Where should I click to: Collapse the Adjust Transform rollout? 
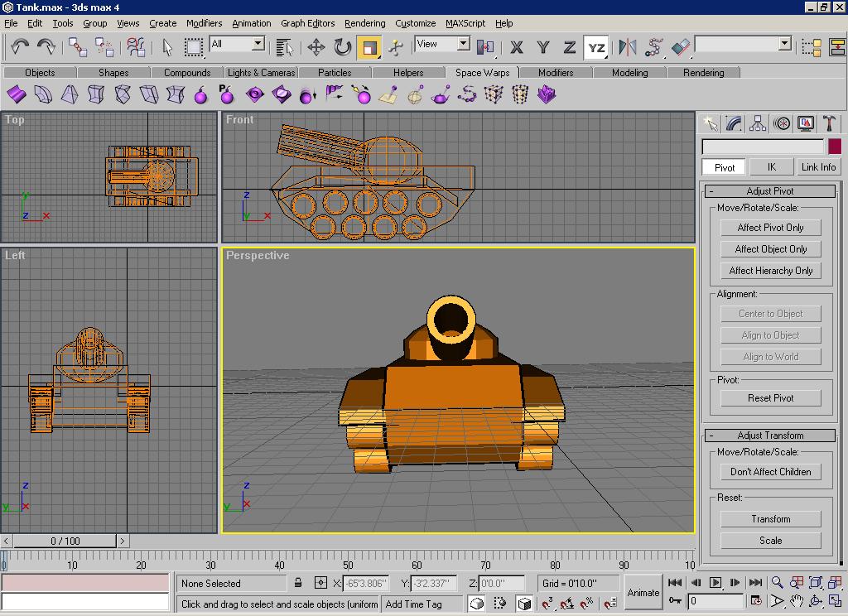pyautogui.click(x=770, y=436)
